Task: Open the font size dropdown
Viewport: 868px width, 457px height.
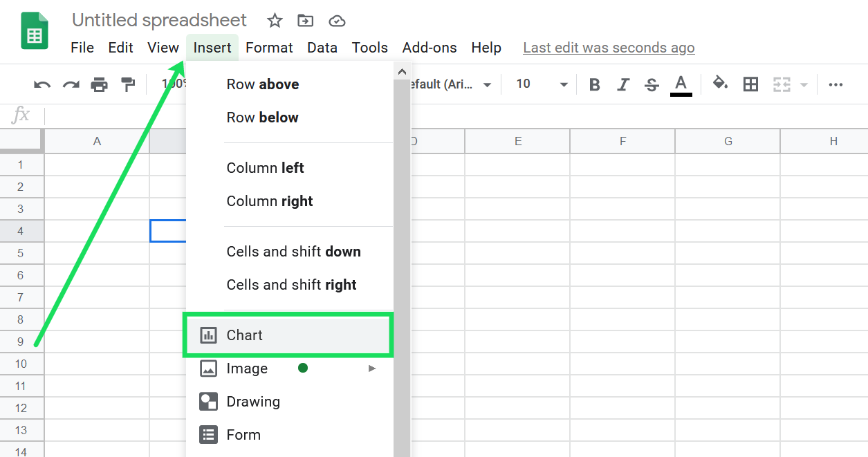Action: [564, 84]
